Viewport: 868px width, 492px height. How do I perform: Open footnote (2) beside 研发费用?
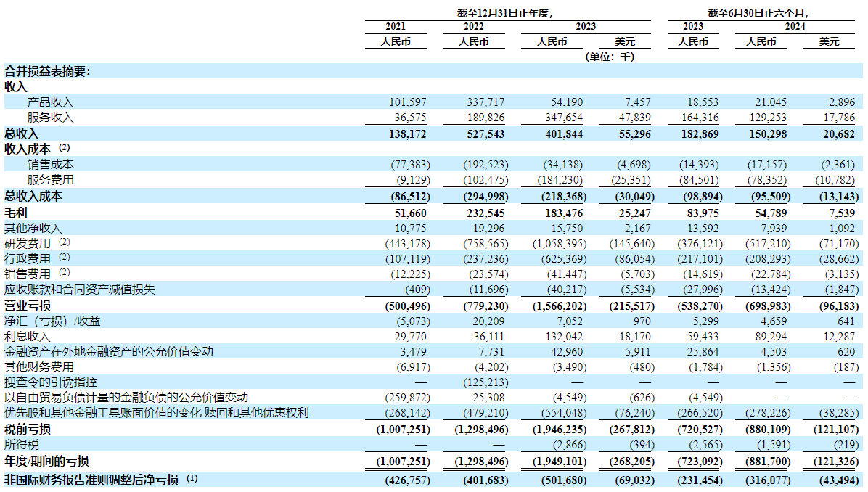click(65, 242)
